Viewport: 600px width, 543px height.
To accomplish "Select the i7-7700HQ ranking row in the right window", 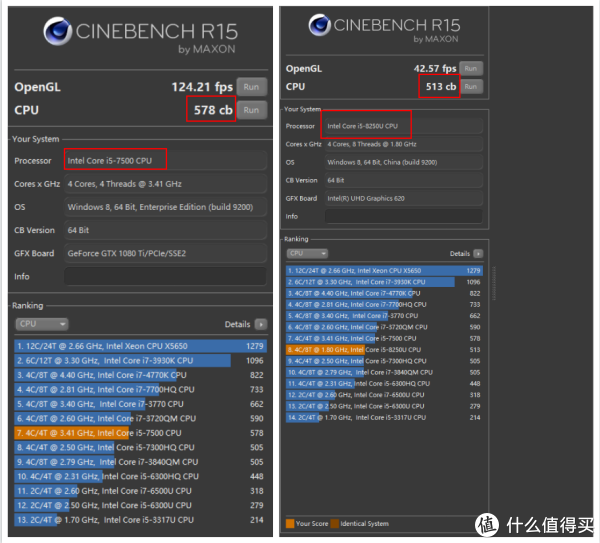I will (x=384, y=305).
